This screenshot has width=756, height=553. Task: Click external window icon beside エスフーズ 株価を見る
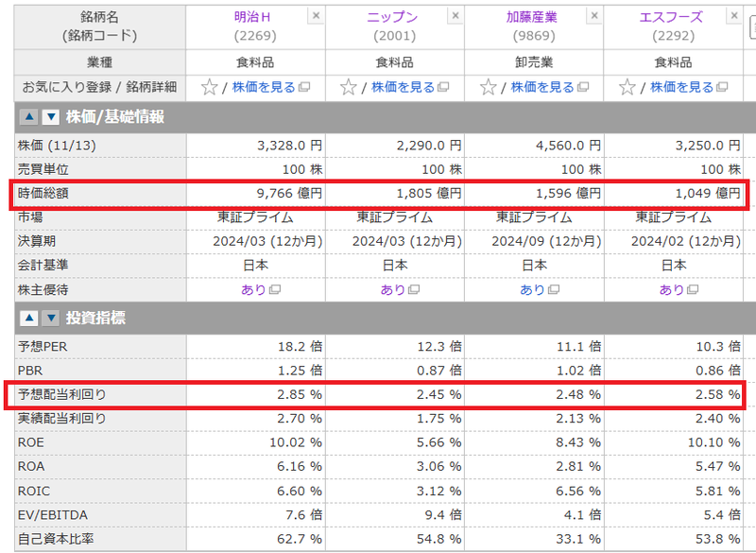click(x=722, y=87)
